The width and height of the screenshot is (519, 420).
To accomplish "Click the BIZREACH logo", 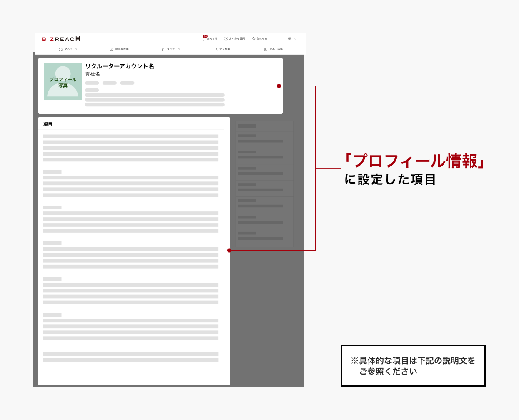I will (x=61, y=39).
